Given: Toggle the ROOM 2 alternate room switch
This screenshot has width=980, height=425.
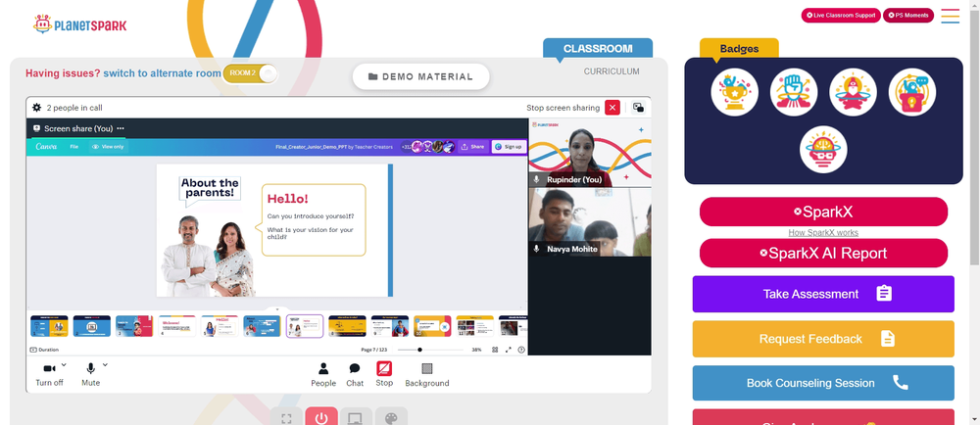Looking at the screenshot, I should 251,73.
